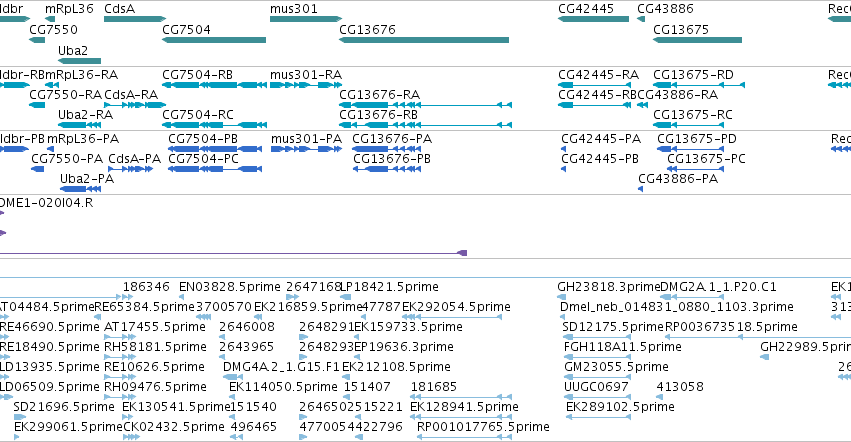851x442 pixels.
Task: Open the CG13675 gene label
Action: click(681, 30)
